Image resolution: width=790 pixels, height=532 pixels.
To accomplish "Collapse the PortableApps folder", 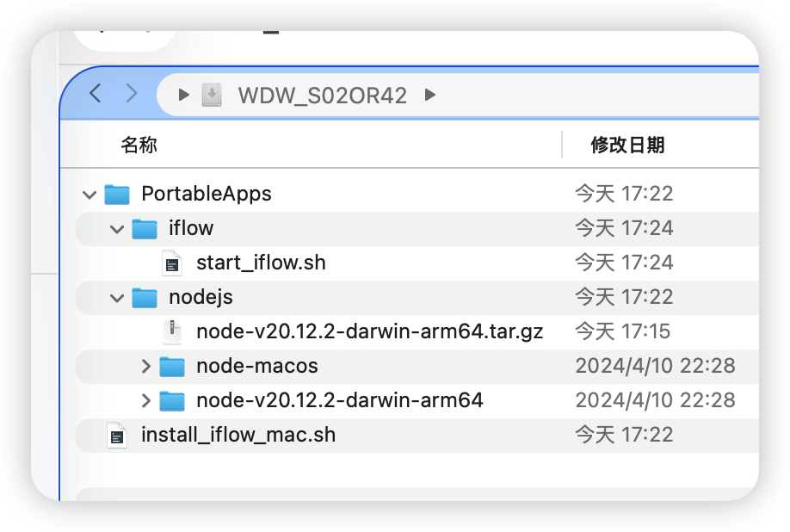I will click(x=89, y=194).
